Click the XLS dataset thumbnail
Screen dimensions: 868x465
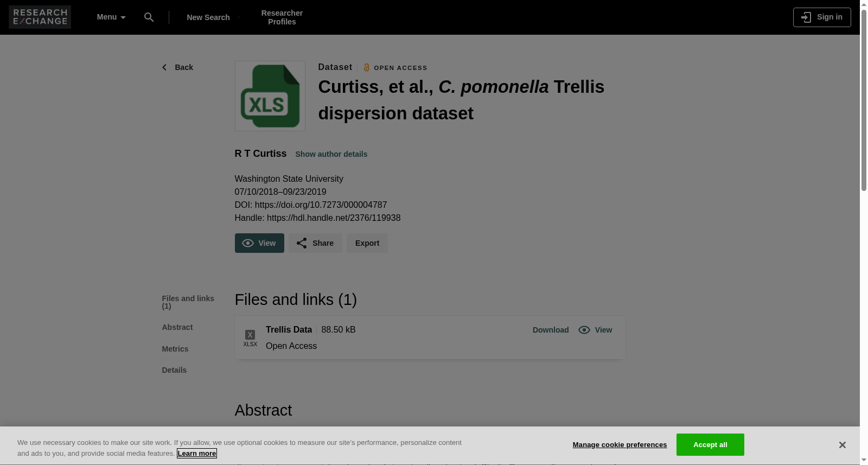pyautogui.click(x=270, y=96)
